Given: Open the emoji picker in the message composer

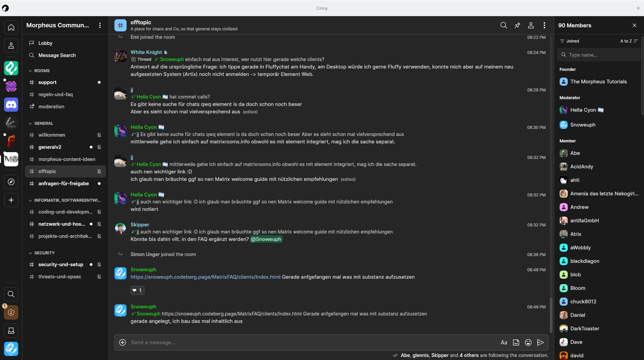Looking at the screenshot, I should [528, 342].
